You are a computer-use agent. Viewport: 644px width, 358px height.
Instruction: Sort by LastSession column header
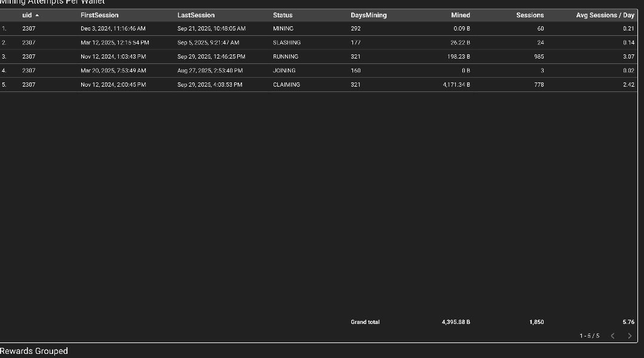(196, 15)
